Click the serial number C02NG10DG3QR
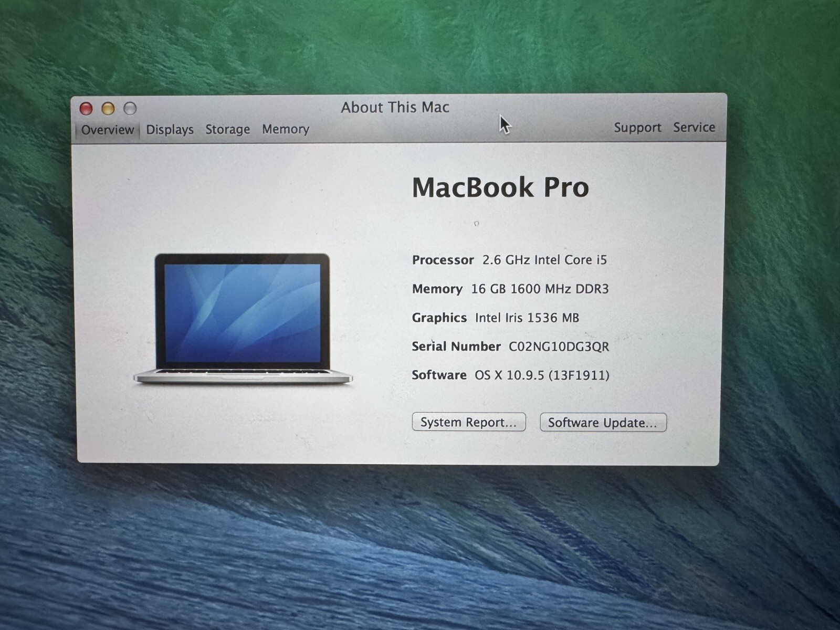Viewport: 840px width, 630px height. pos(559,346)
